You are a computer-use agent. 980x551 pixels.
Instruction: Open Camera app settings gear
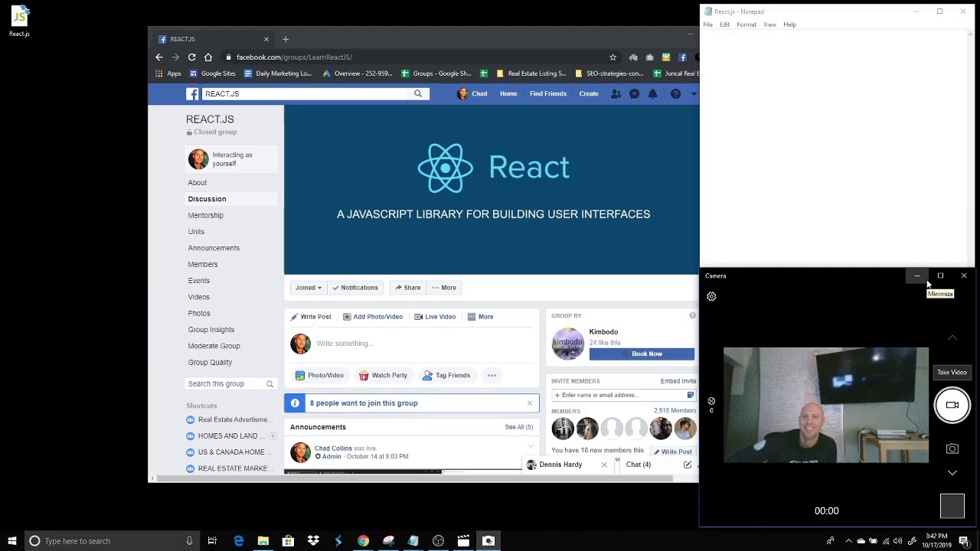711,297
